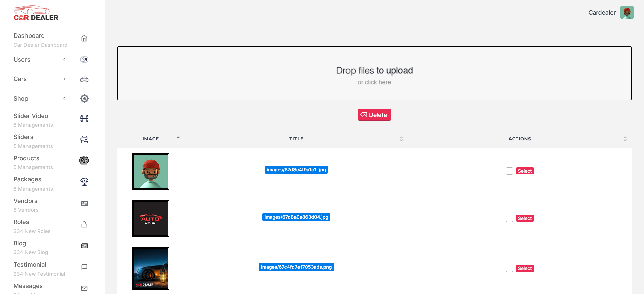Click the Messages envelope icon
This screenshot has width=644, height=294.
pyautogui.click(x=84, y=288)
